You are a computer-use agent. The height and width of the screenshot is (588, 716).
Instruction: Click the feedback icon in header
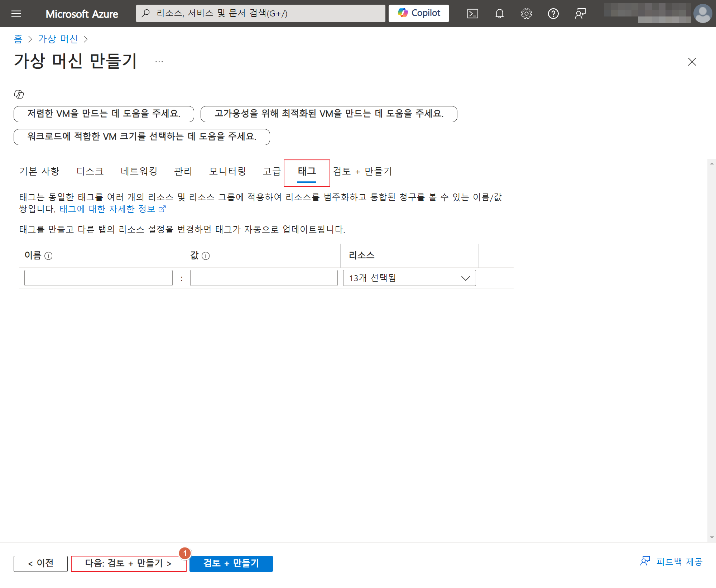point(580,14)
